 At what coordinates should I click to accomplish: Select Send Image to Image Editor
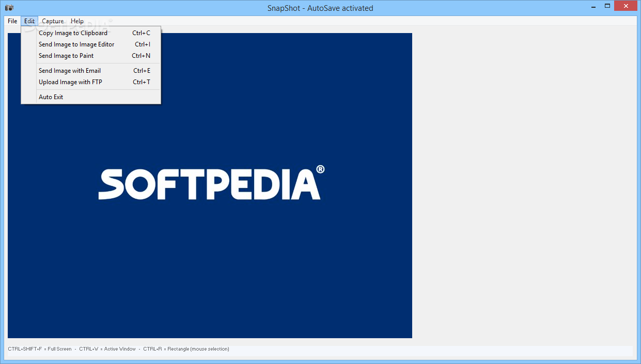pos(91,44)
